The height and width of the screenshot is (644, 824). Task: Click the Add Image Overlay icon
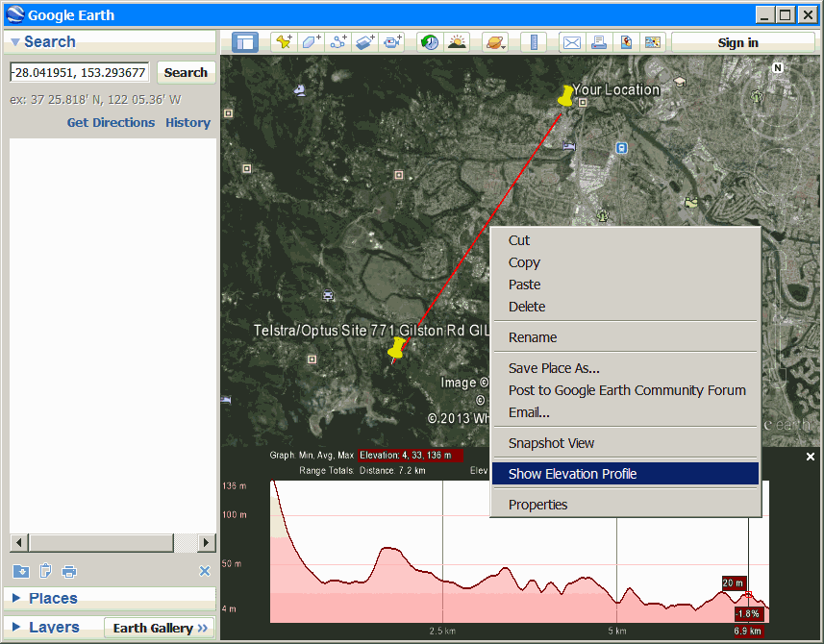(x=365, y=42)
